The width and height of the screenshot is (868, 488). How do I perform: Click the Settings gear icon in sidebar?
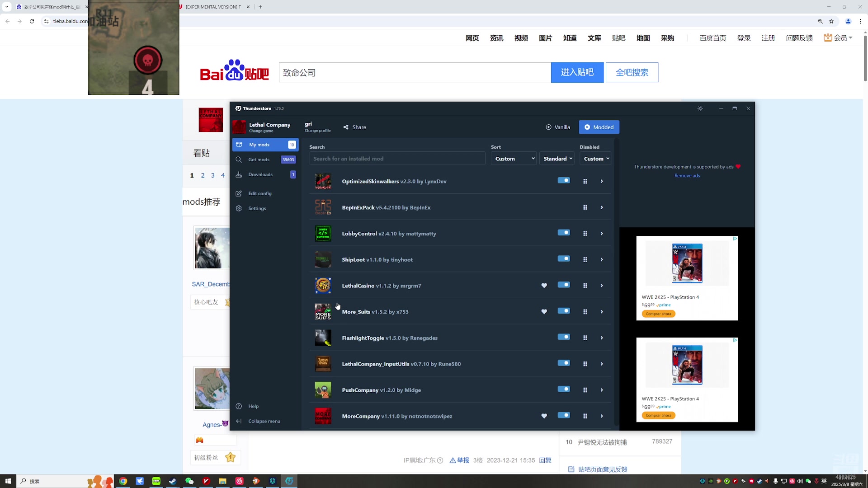[x=239, y=208]
